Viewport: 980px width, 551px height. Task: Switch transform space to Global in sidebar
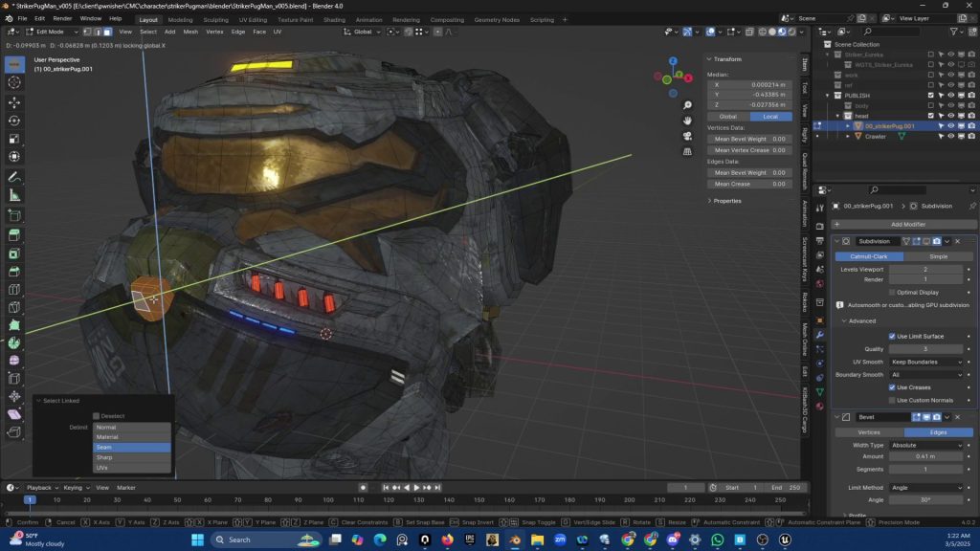[728, 117]
